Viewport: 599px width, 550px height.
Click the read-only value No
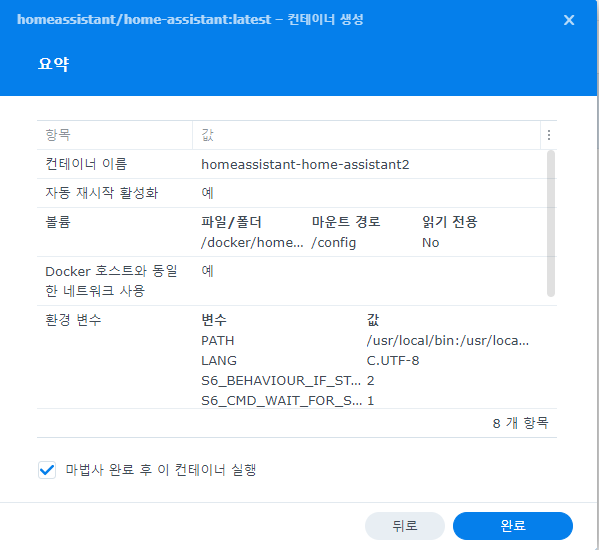tap(431, 243)
